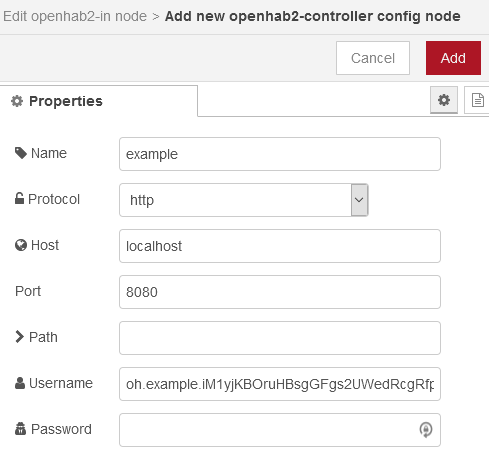Click the tag icon beside Name
This screenshot has height=457, width=489.
(x=21, y=153)
